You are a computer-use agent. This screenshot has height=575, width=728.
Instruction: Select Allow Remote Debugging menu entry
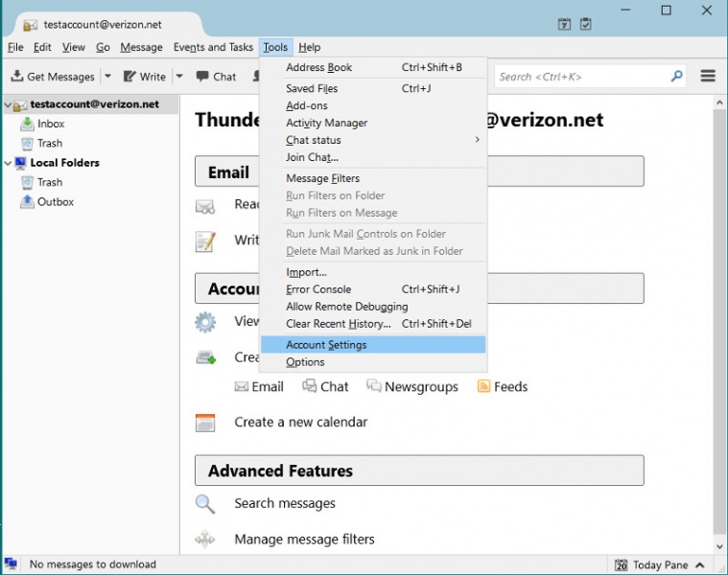coord(373,307)
